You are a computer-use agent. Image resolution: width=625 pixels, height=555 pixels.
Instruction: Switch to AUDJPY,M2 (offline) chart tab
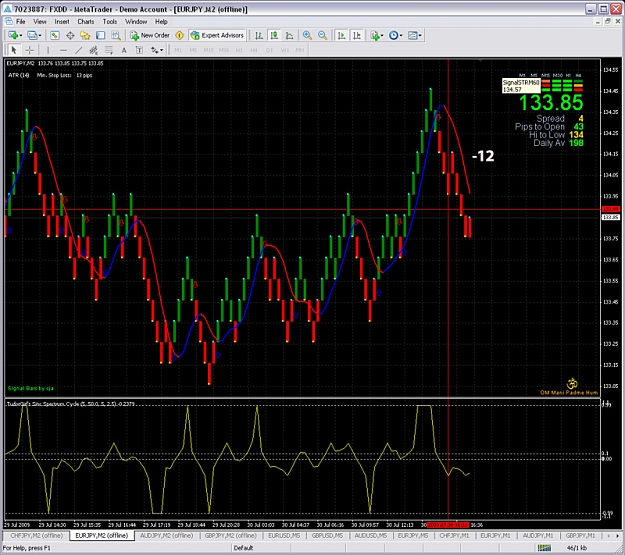pyautogui.click(x=166, y=535)
